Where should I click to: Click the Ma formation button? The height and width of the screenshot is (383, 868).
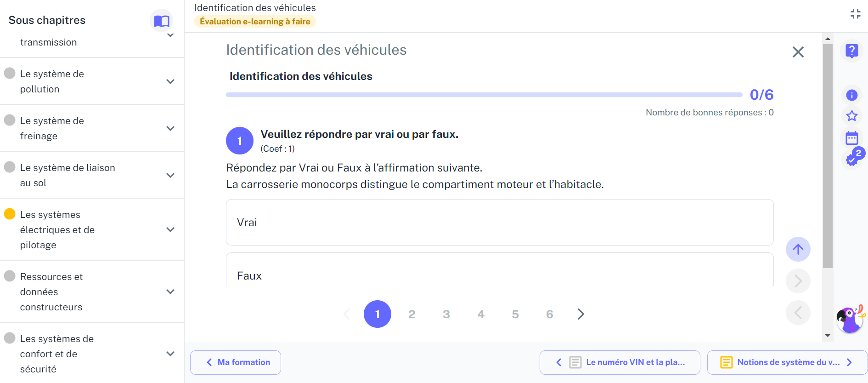[236, 362]
